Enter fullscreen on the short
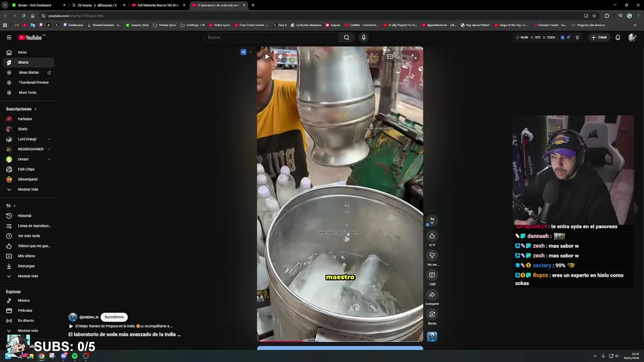 pos(414,57)
